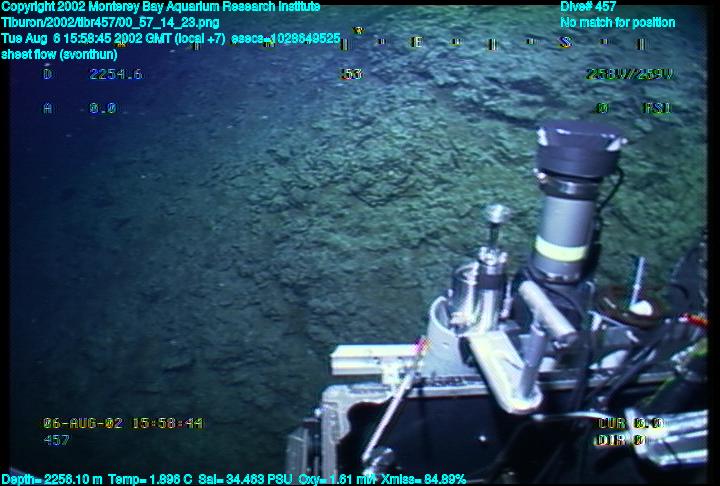Screen dimensions: 720x486
Task: Click the S marker on compass strip
Action: (565, 43)
